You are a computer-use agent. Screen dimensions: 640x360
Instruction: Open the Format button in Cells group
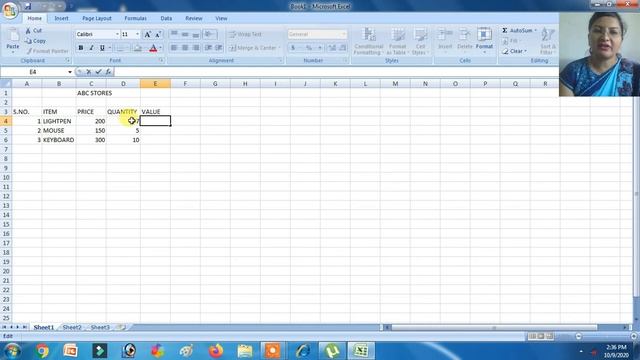point(484,41)
